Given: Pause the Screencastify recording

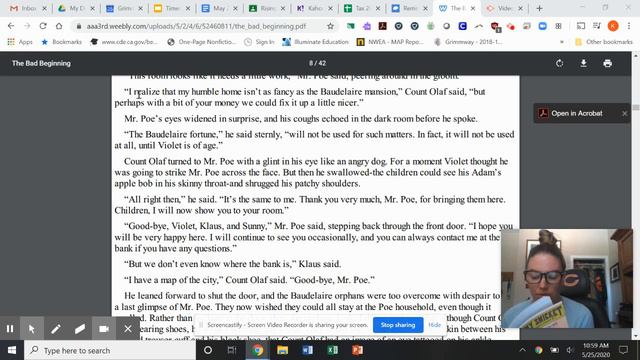Looking at the screenshot, I should [10, 329].
